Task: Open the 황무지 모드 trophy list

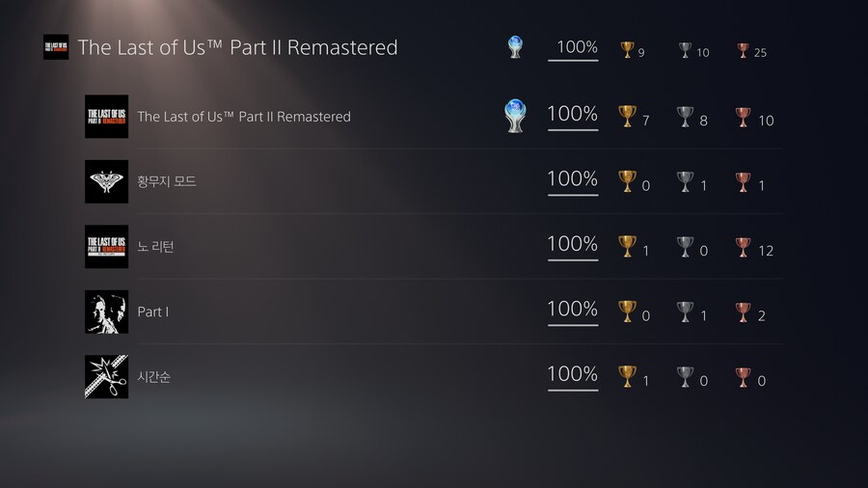Action: pyautogui.click(x=167, y=181)
